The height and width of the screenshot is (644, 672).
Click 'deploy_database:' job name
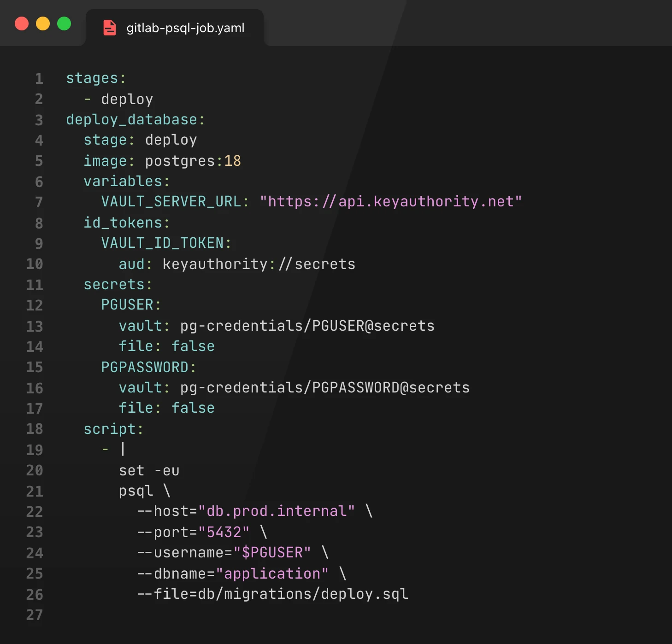pyautogui.click(x=136, y=120)
